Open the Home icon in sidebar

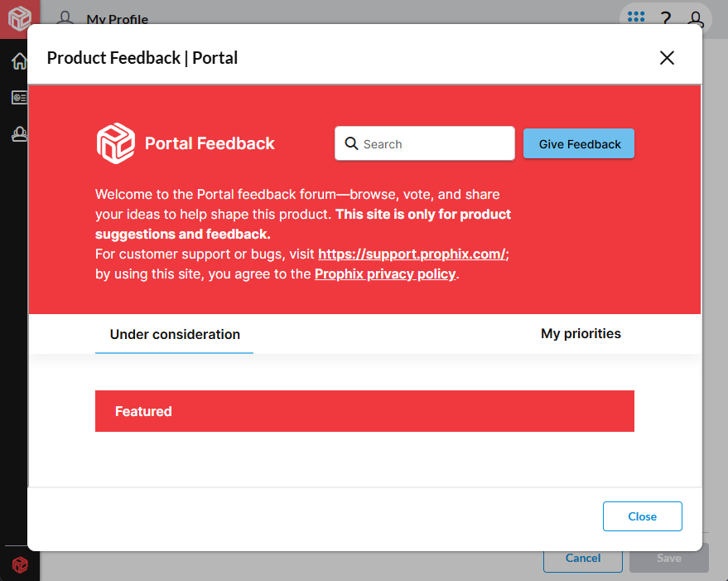tap(19, 61)
